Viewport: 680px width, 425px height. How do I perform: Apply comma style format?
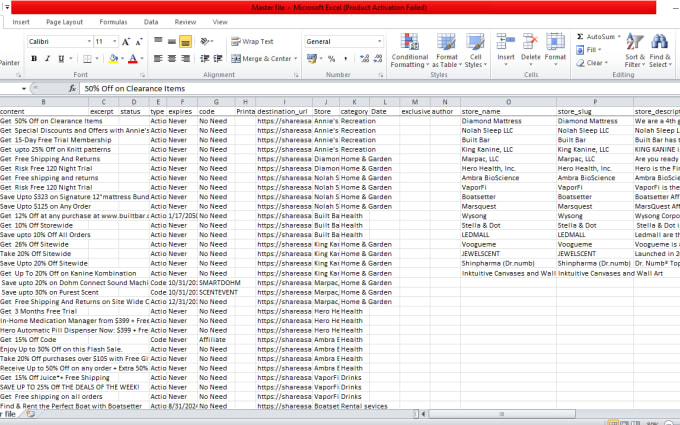tap(346, 59)
